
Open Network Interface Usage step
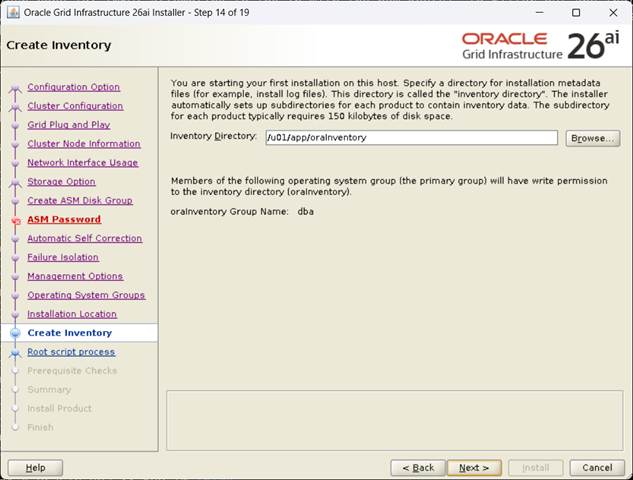pyautogui.click(x=83, y=163)
